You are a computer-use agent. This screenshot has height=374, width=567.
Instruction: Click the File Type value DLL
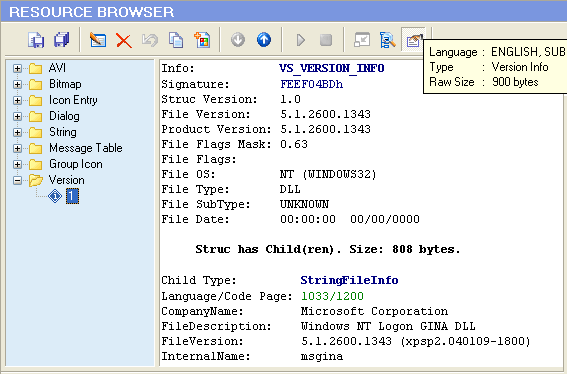[290, 189]
